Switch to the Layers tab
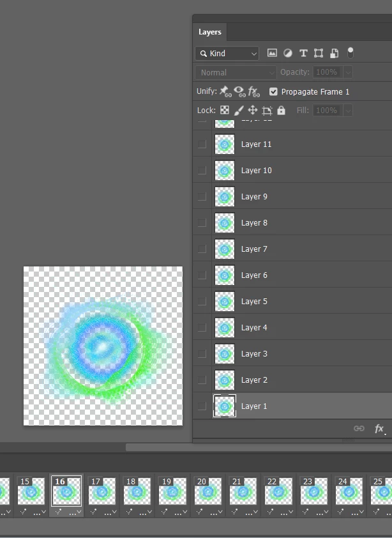The height and width of the screenshot is (538, 392). tap(210, 32)
